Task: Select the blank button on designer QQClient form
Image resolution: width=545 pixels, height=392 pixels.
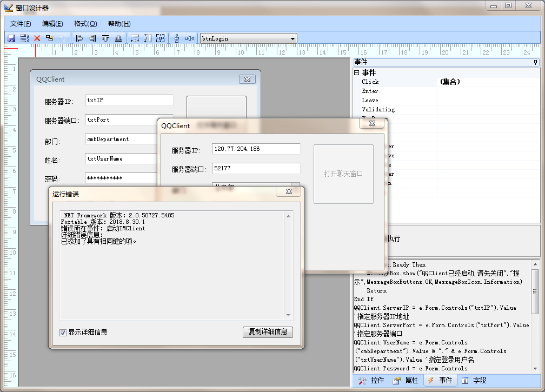Action: pyautogui.click(x=216, y=108)
